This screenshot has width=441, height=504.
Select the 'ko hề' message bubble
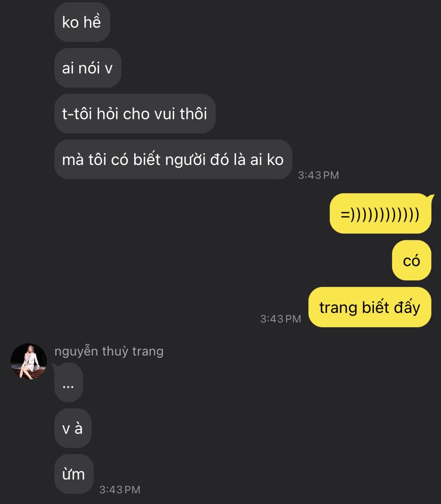82,22
